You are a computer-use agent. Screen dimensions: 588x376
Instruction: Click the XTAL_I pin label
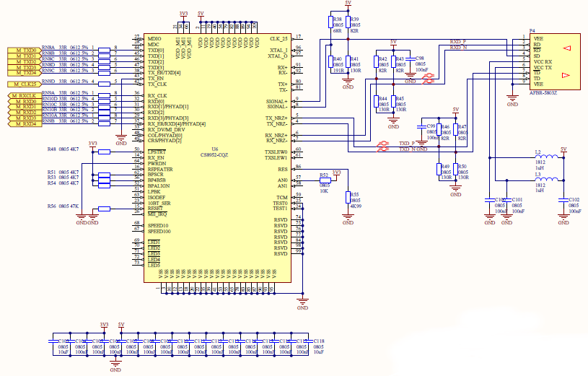279,51
